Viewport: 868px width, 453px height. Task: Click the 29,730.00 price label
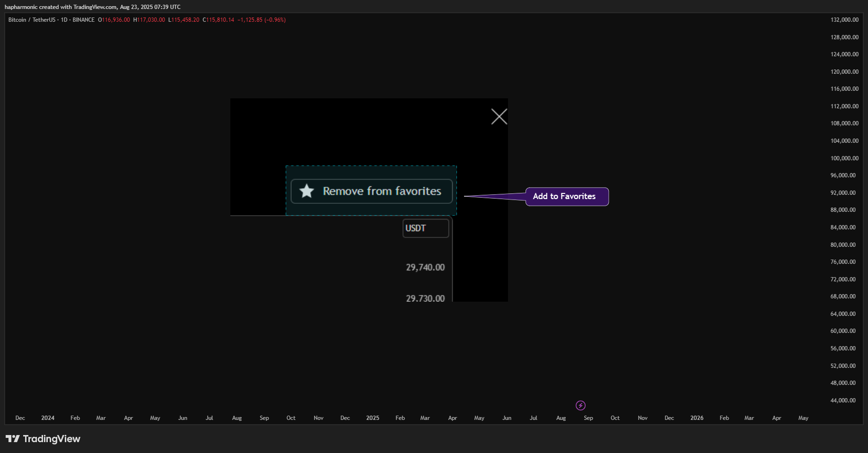pyautogui.click(x=425, y=298)
